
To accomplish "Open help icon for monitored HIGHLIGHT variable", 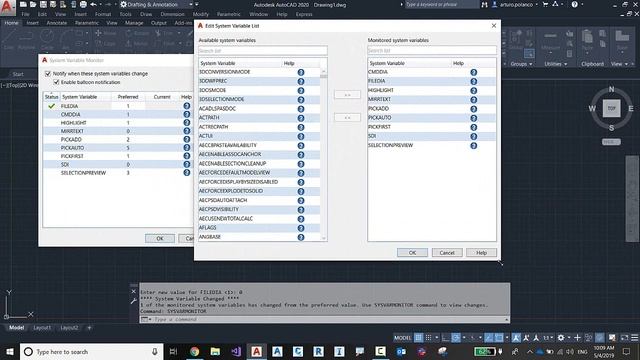I will (473, 91).
